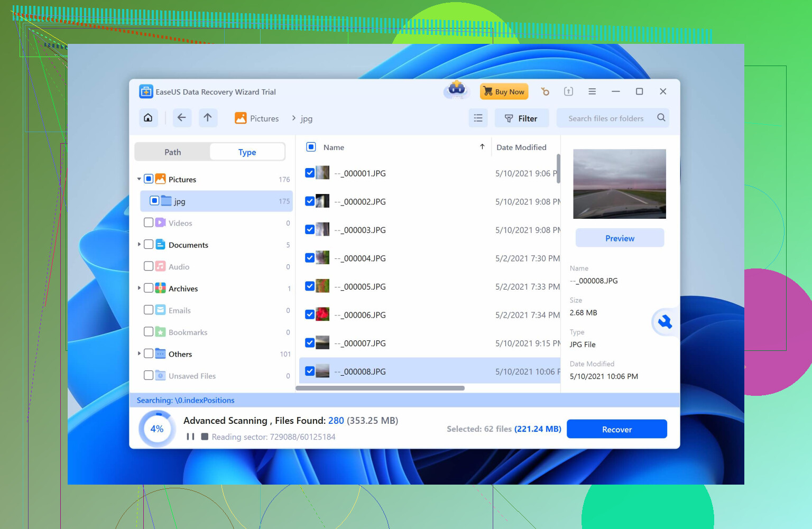Switch file list view mode
Viewport: 812px width, 529px height.
click(478, 118)
